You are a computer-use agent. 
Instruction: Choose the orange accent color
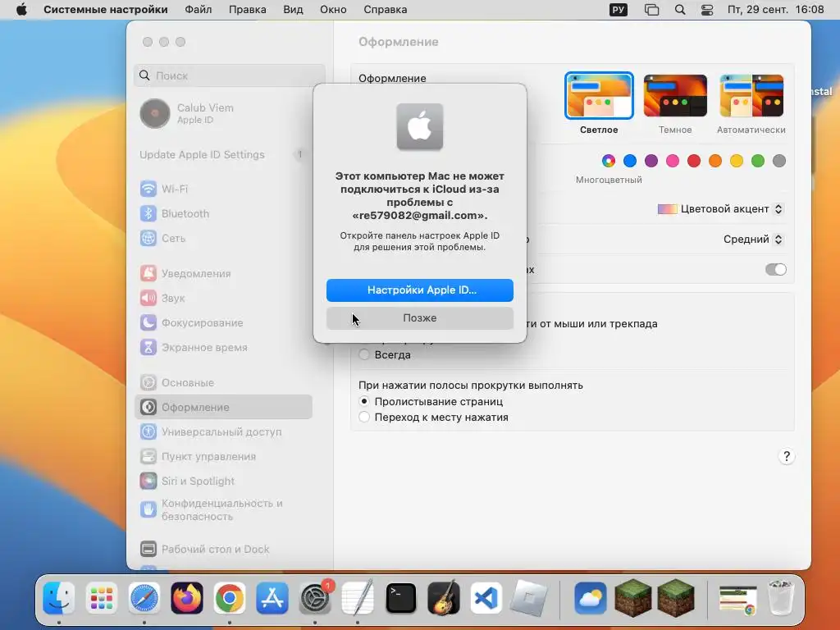coord(715,161)
